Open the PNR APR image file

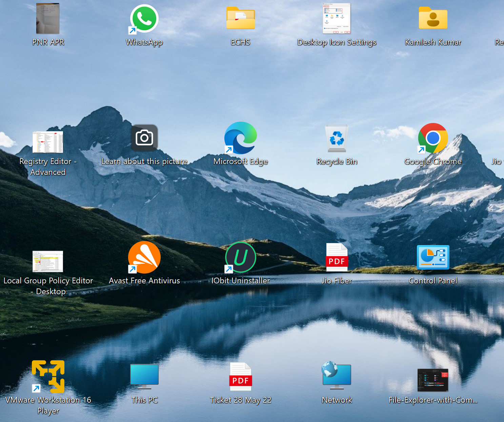point(48,18)
